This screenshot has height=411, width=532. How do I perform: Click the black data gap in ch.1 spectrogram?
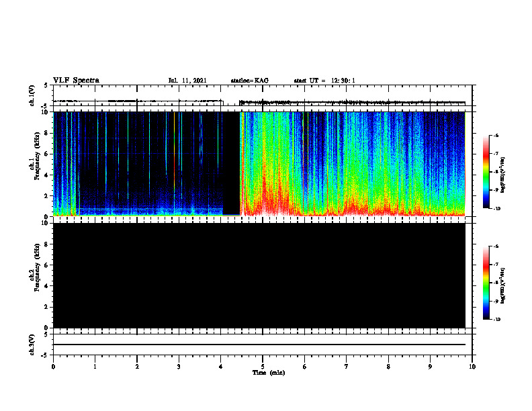coord(231,163)
